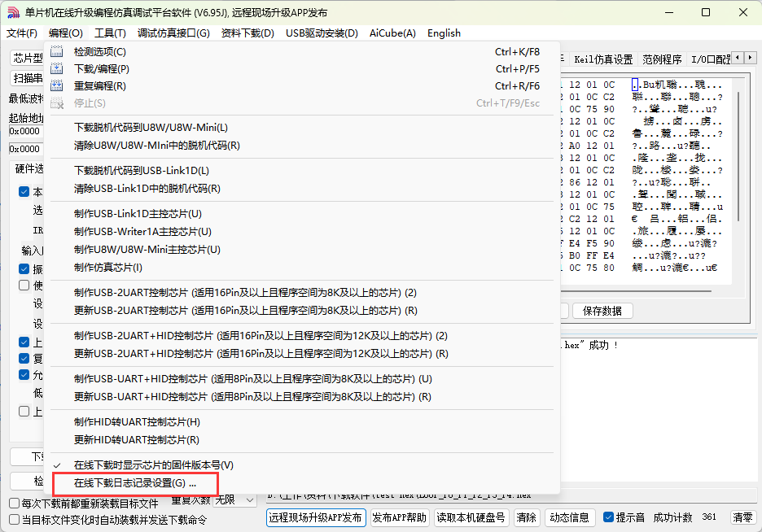Image resolution: width=762 pixels, height=532 pixels.
Task: Choose 更新HID转UART控制芯片(R)
Action: pos(302,440)
